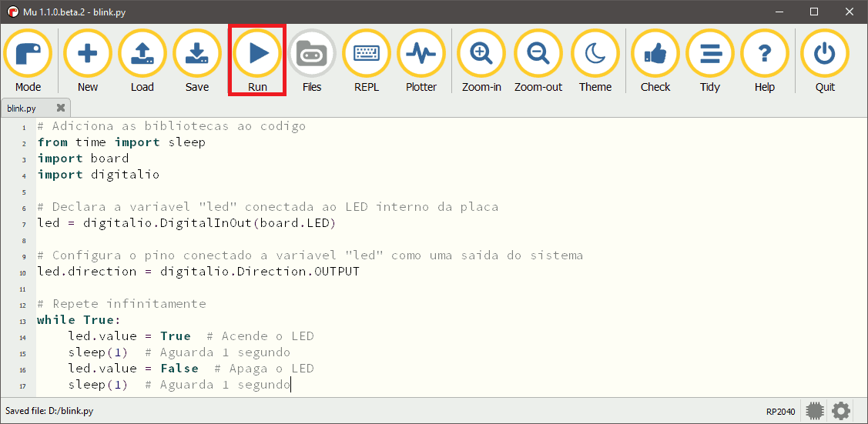Create a New file
The width and height of the screenshot is (868, 424).
pos(88,61)
